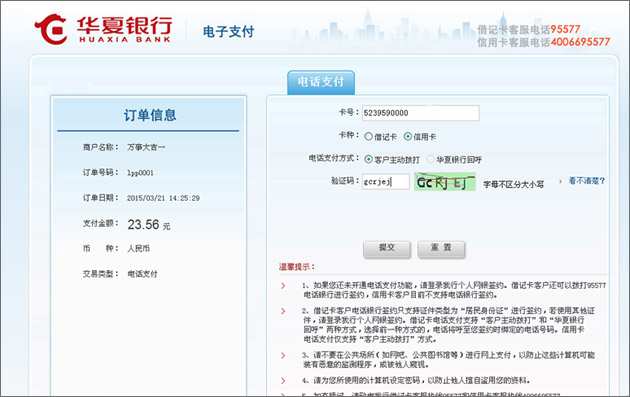
Task: Click credit card hotline 4006695577
Action: click(580, 42)
